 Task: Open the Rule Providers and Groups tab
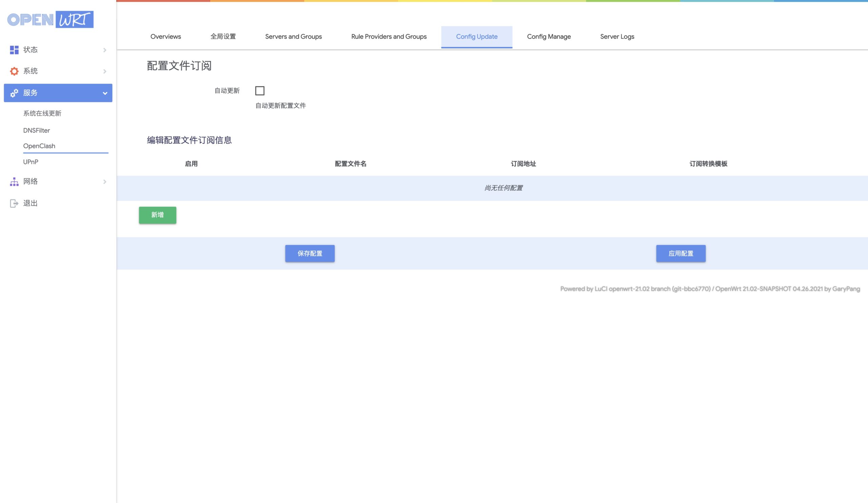click(389, 37)
